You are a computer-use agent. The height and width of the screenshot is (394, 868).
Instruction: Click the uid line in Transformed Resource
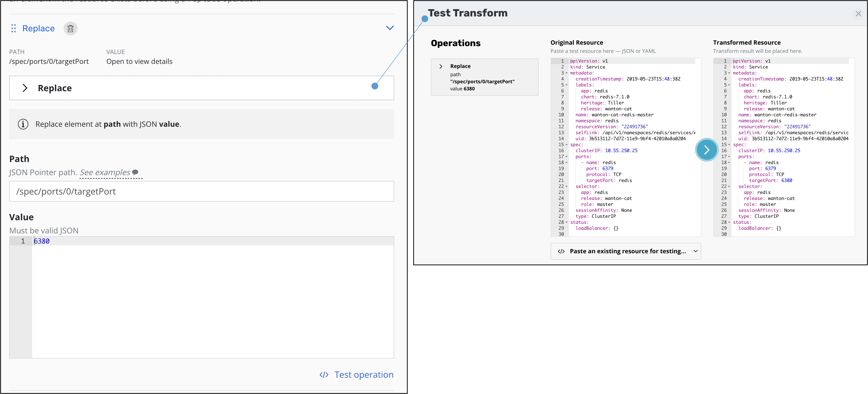(x=793, y=139)
